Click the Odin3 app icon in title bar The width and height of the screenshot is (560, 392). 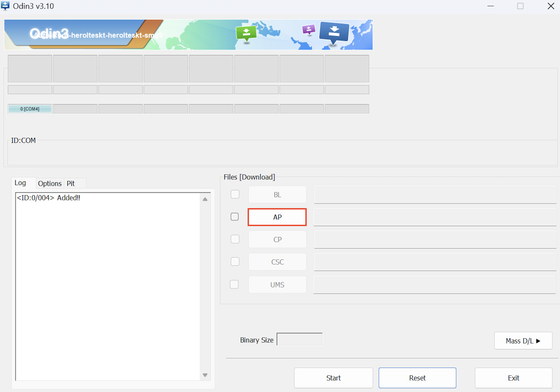click(5, 6)
